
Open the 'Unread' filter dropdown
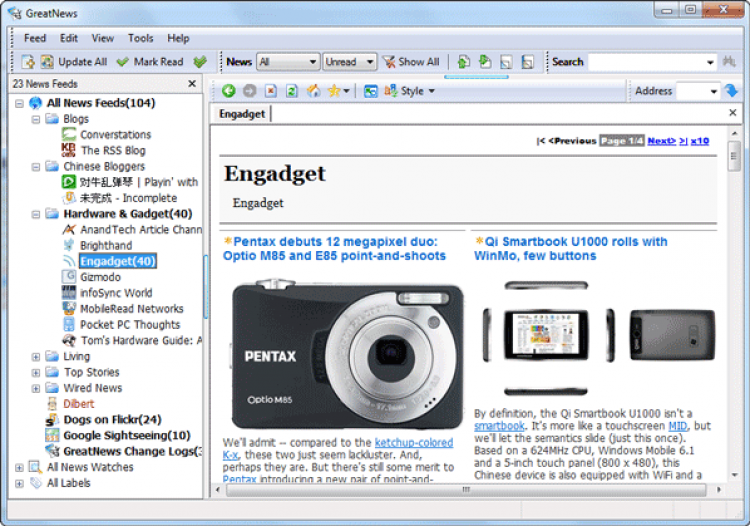click(x=349, y=62)
